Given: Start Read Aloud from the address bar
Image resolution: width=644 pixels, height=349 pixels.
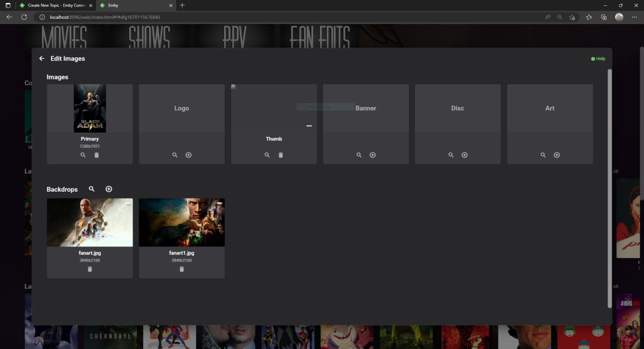Looking at the screenshot, I should click(x=547, y=17).
